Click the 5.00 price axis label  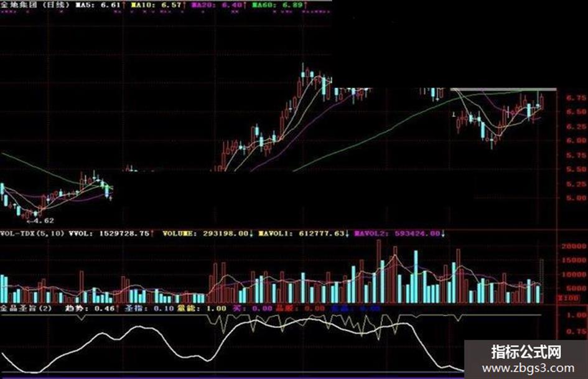tap(576, 198)
